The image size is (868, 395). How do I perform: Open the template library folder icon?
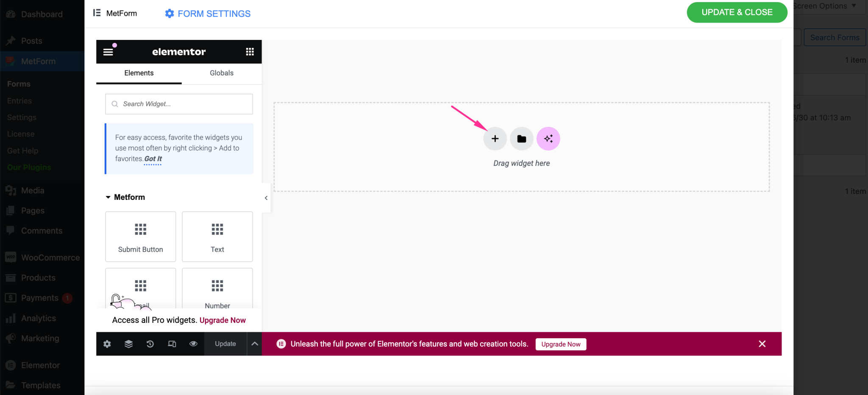click(521, 139)
